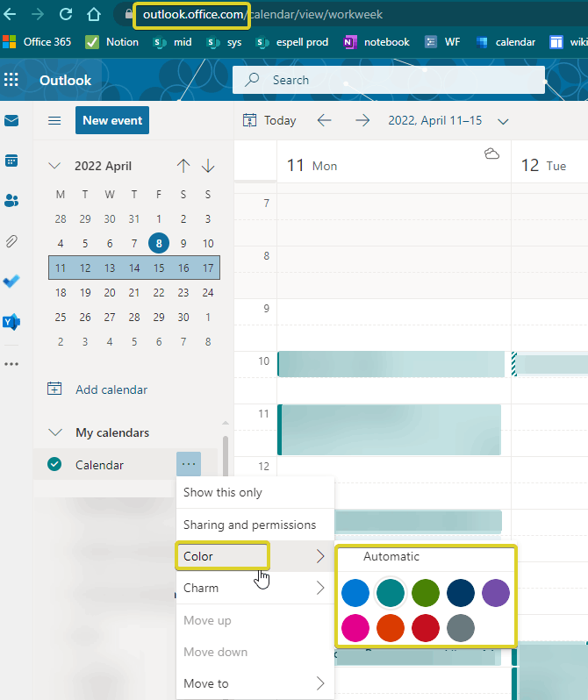Open To Do checkmark in sidebar
588x700 pixels.
click(11, 282)
